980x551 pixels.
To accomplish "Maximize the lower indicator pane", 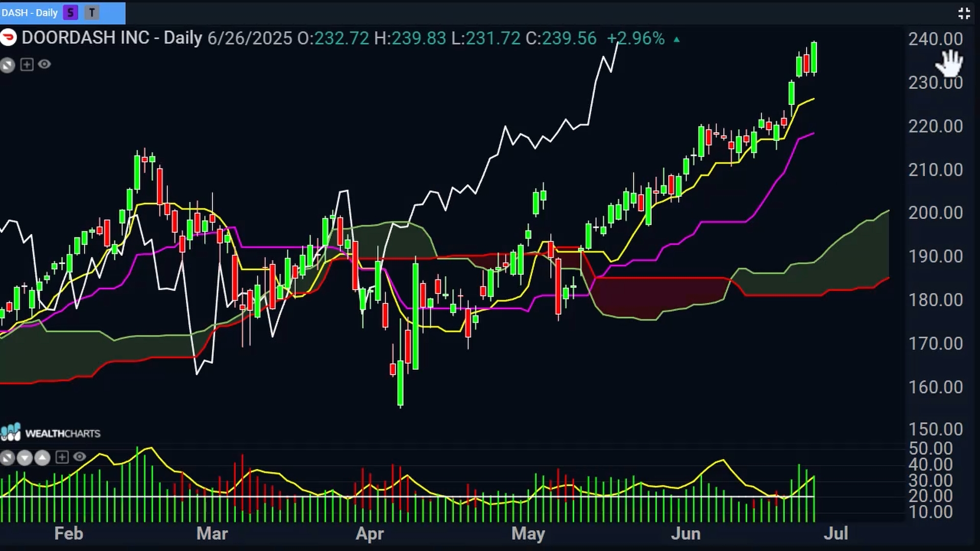I will [x=7, y=458].
